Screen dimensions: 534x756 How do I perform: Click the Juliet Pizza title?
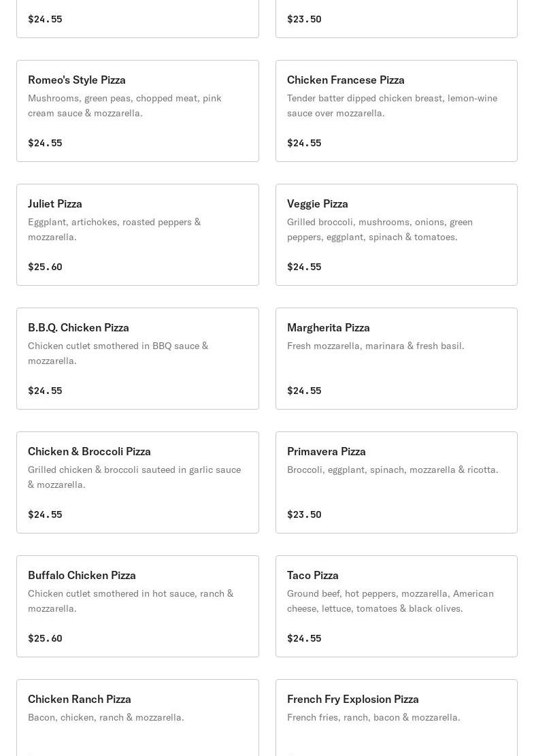(x=55, y=203)
